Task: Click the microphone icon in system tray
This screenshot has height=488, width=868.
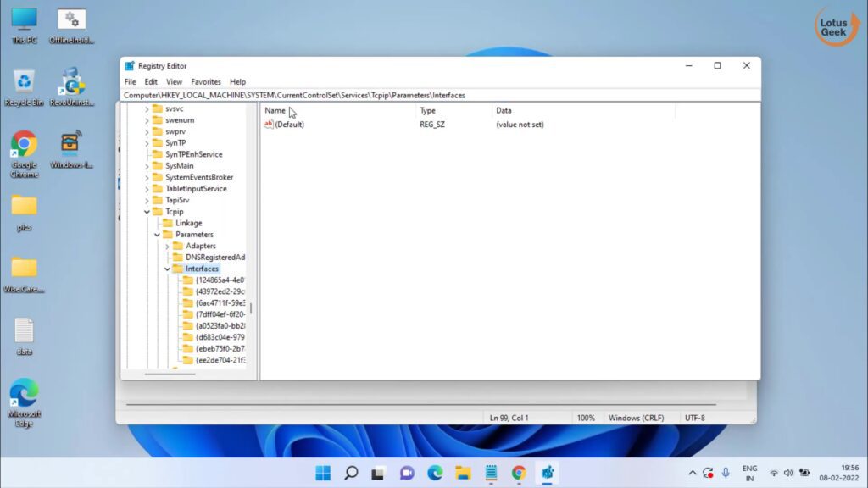Action: pos(726,473)
